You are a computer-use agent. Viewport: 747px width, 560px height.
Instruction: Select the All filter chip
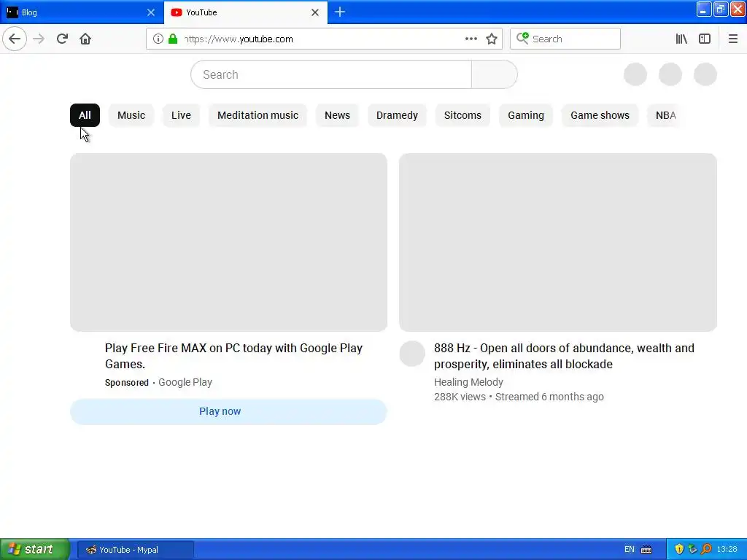tap(85, 115)
